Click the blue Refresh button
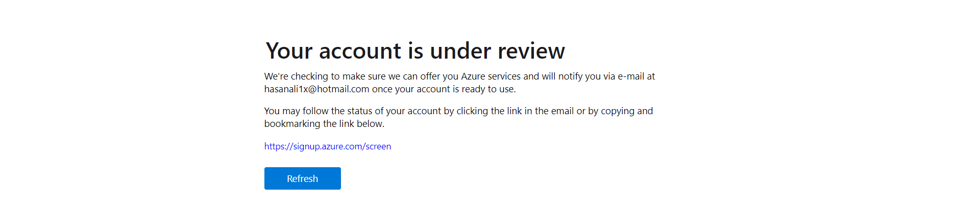The height and width of the screenshot is (209, 980). (x=302, y=178)
